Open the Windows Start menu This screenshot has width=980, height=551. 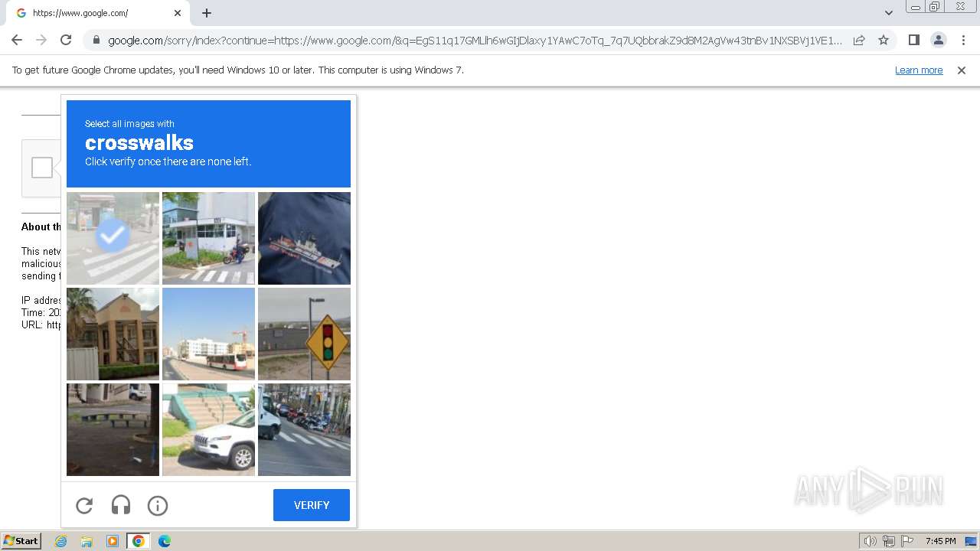tap(21, 541)
